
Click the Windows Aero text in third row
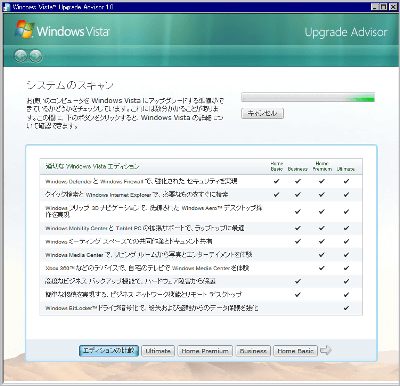(202, 208)
